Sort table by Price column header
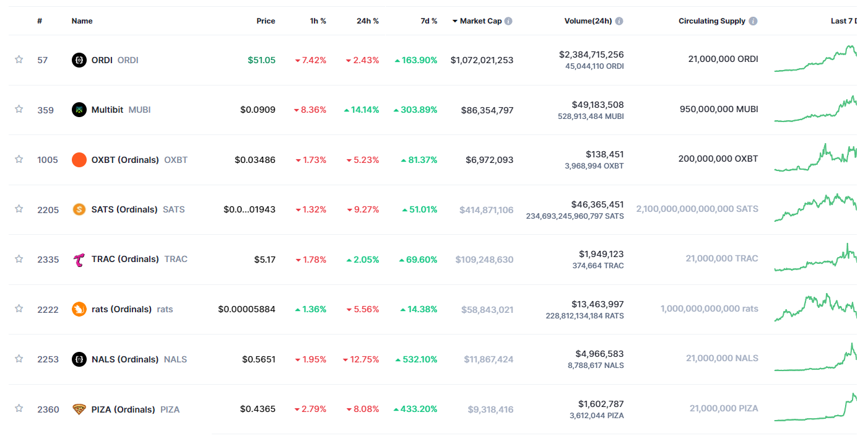The width and height of the screenshot is (868, 438). pos(266,21)
